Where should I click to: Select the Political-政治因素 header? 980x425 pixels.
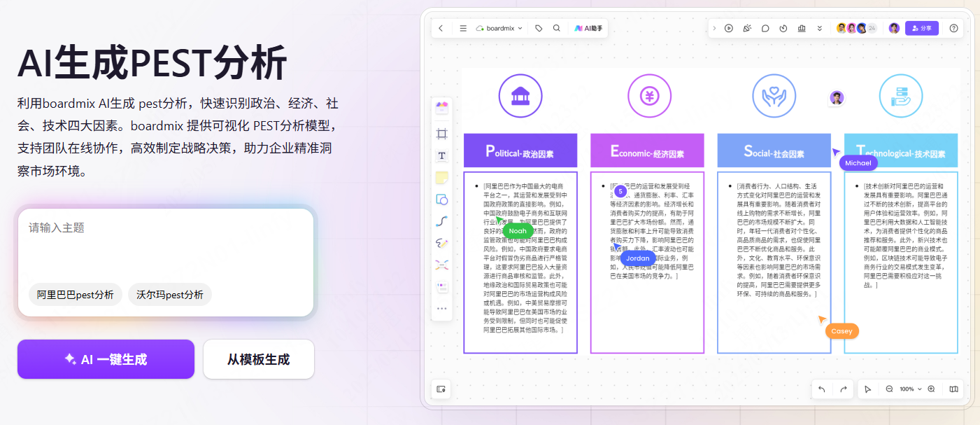pos(520,151)
